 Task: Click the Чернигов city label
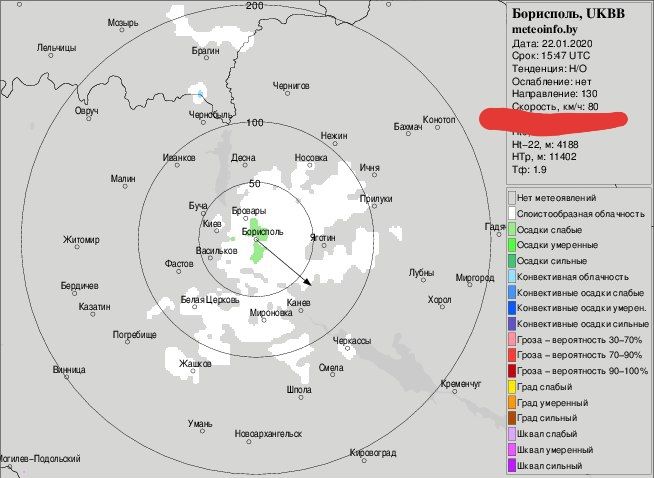[291, 86]
